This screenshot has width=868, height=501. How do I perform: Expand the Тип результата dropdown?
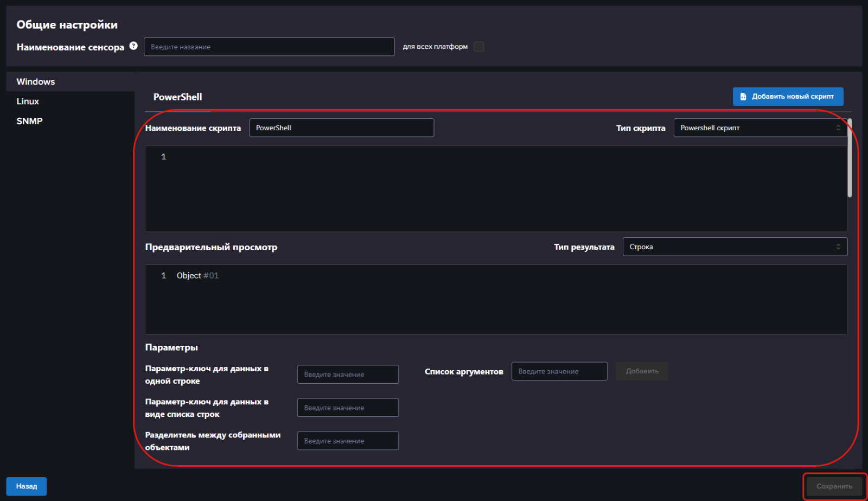[735, 247]
